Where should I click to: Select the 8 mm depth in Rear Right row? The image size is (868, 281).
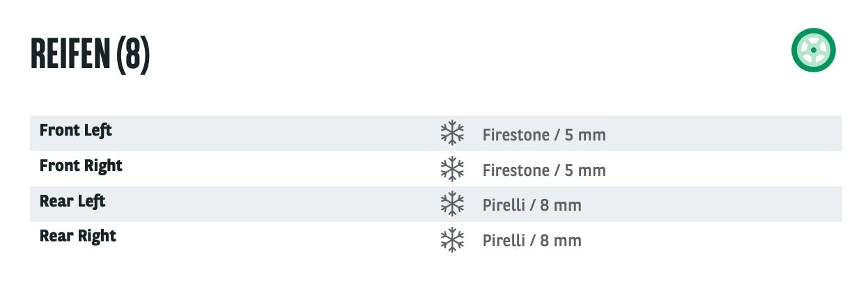pyautogui.click(x=561, y=241)
